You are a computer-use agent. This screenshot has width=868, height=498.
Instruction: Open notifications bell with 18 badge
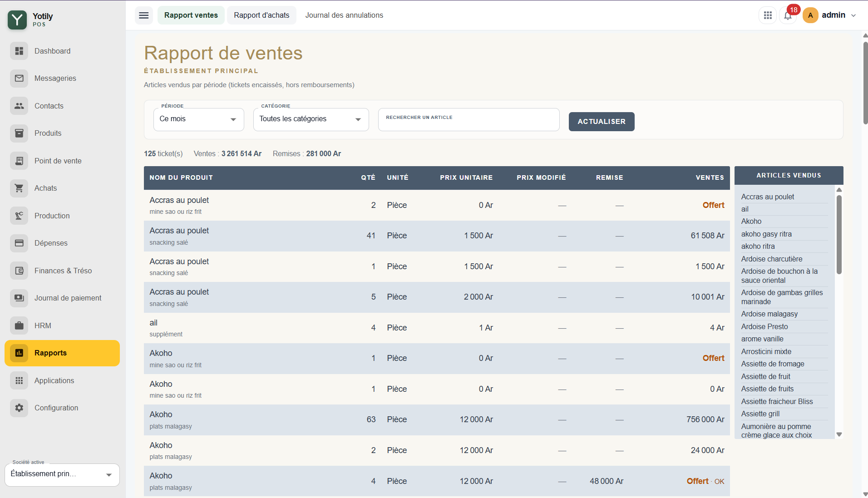click(x=788, y=15)
